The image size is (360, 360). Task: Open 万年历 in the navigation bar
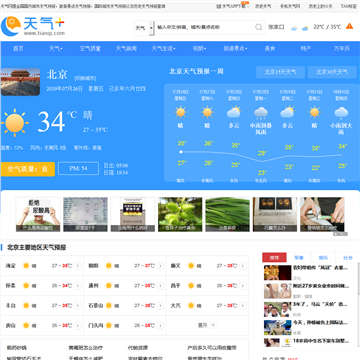point(342,49)
